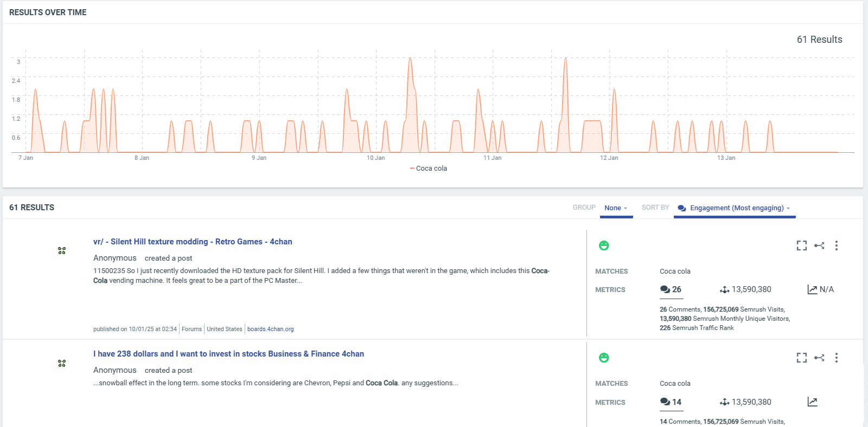Click sentiment smiley of Silent Hill result
868x427 pixels.
pyautogui.click(x=604, y=245)
